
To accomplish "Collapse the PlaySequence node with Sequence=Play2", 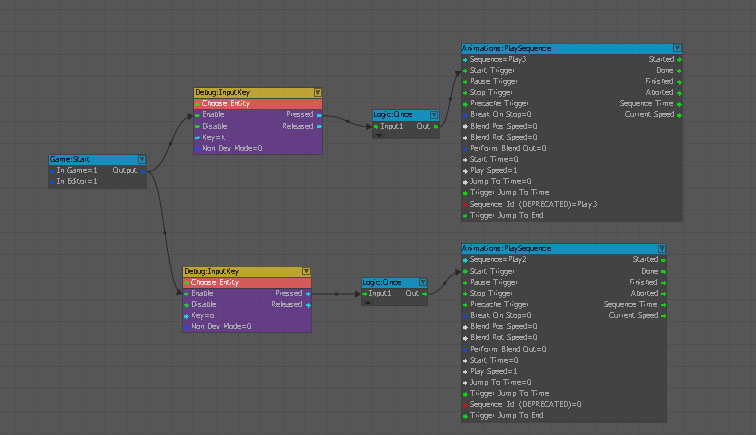I will [662, 248].
